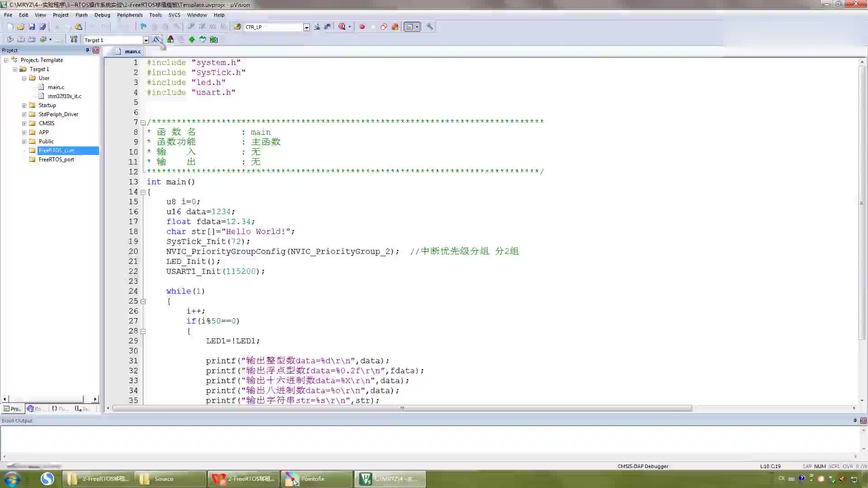Translate the current file with the compile icon
868x488 pixels.
pyautogui.click(x=10, y=40)
